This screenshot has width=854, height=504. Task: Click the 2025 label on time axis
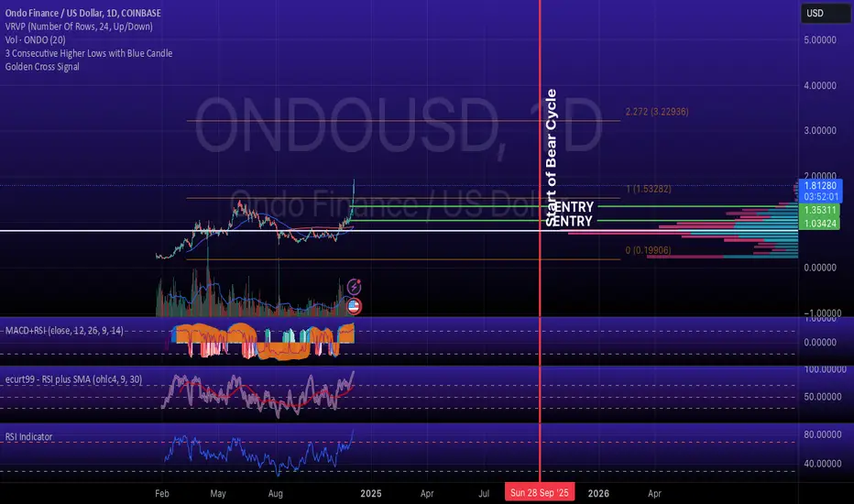[x=371, y=493]
